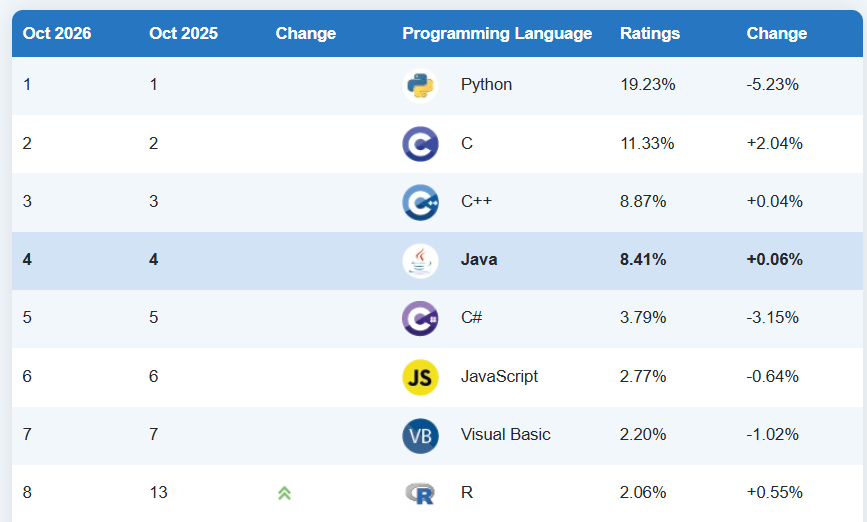Click the C++ logo icon
The image size is (867, 522).
coord(420,202)
